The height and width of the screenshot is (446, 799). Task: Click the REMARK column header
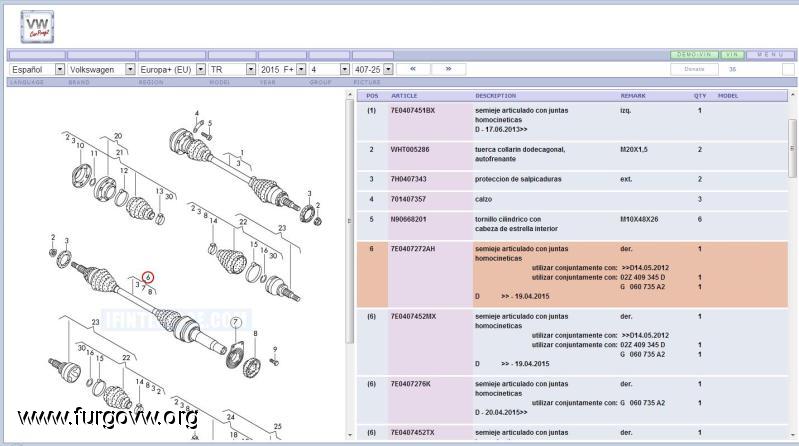coord(633,96)
